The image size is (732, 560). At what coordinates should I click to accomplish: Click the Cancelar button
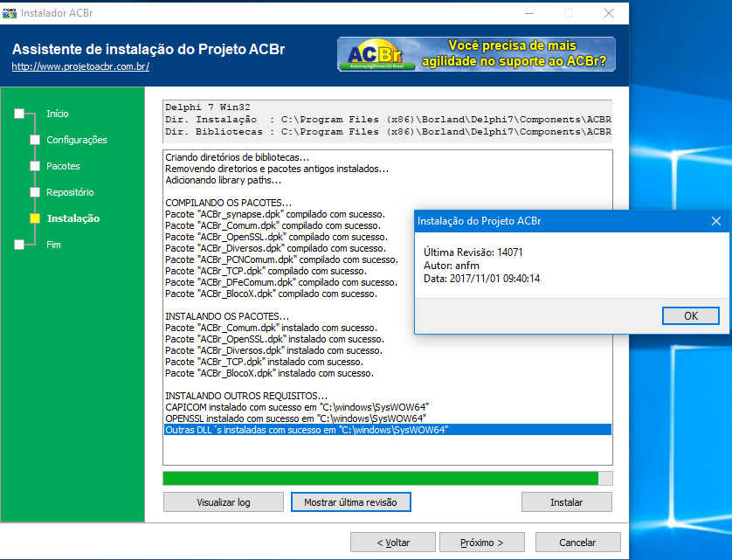pos(578,543)
